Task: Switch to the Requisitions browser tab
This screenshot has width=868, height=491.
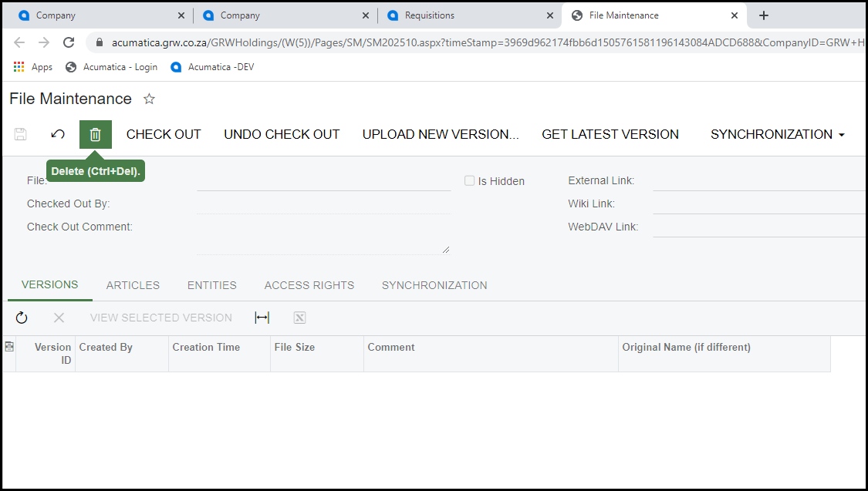Action: click(467, 15)
